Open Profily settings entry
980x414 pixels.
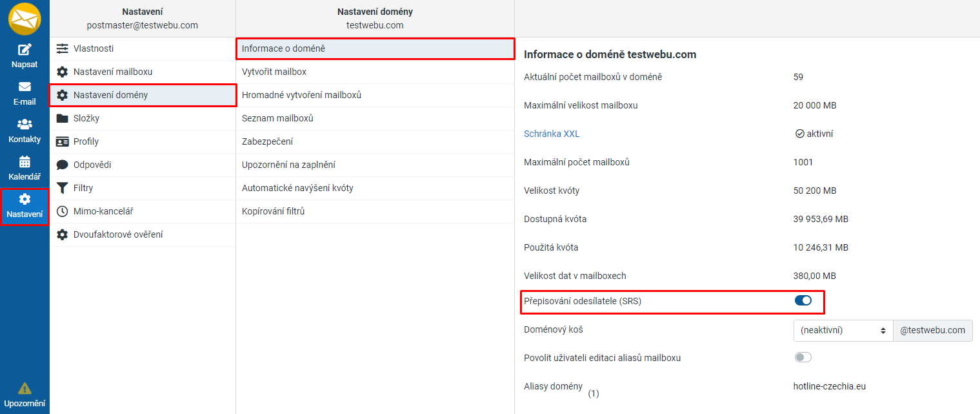click(x=143, y=141)
